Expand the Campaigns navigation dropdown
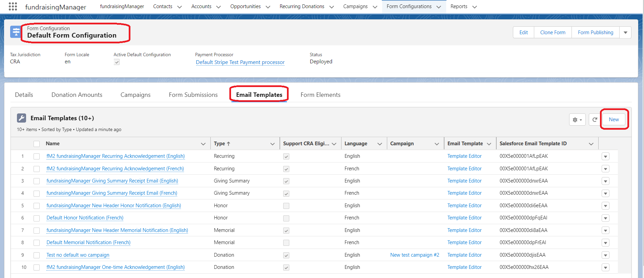 (375, 7)
